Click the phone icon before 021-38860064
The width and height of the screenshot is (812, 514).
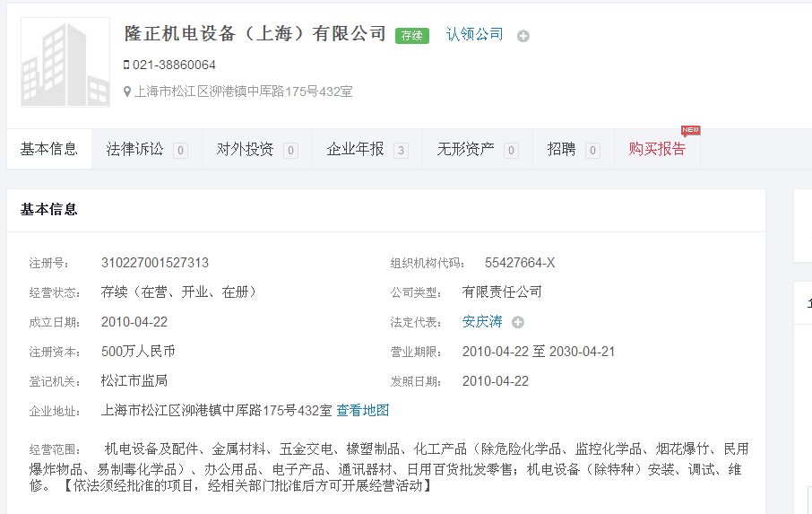tap(126, 65)
